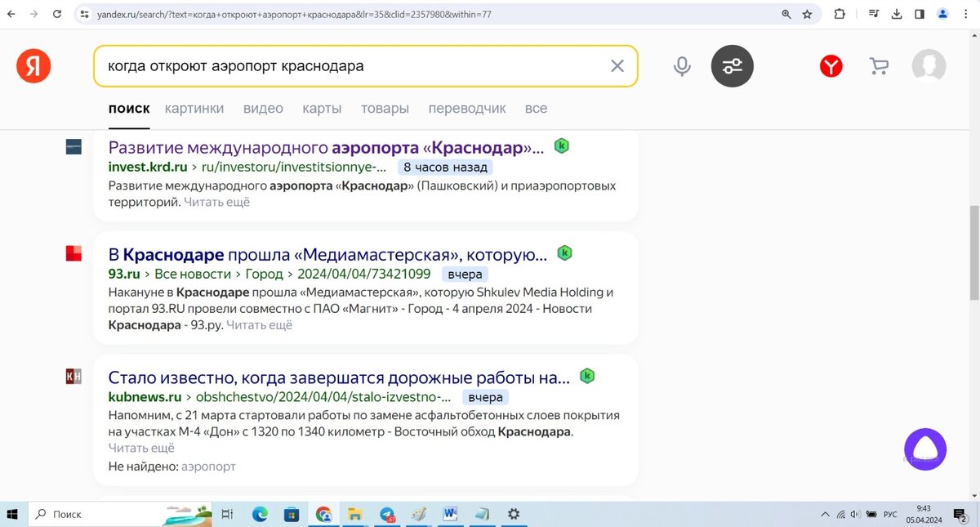Click 'Читать ещё' under kubnews.ru snippet
The image size is (980, 527).
pos(141,448)
